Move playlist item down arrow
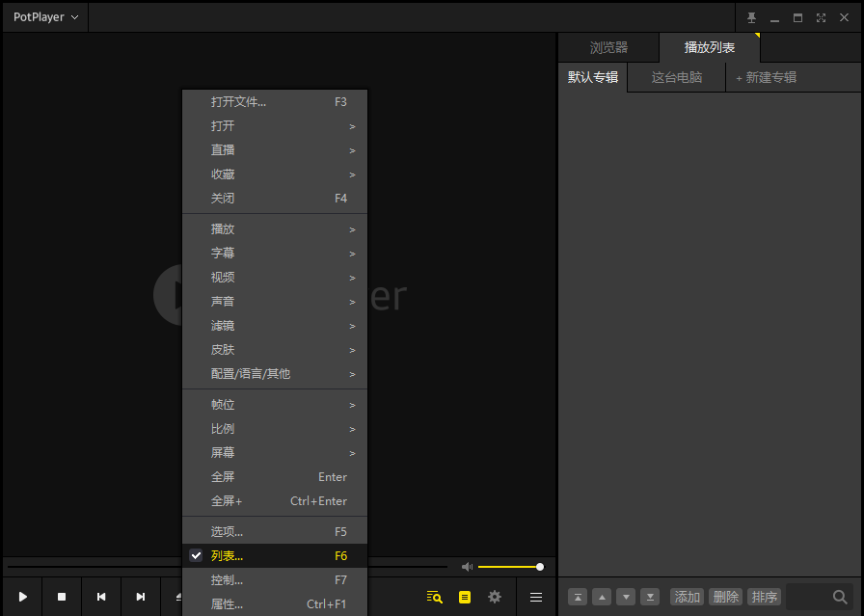 tap(626, 597)
